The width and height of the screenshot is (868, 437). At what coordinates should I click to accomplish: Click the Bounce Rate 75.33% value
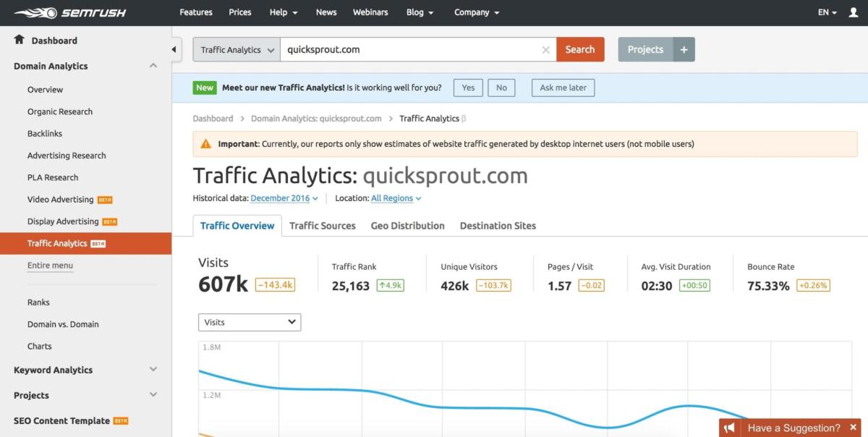(x=768, y=286)
